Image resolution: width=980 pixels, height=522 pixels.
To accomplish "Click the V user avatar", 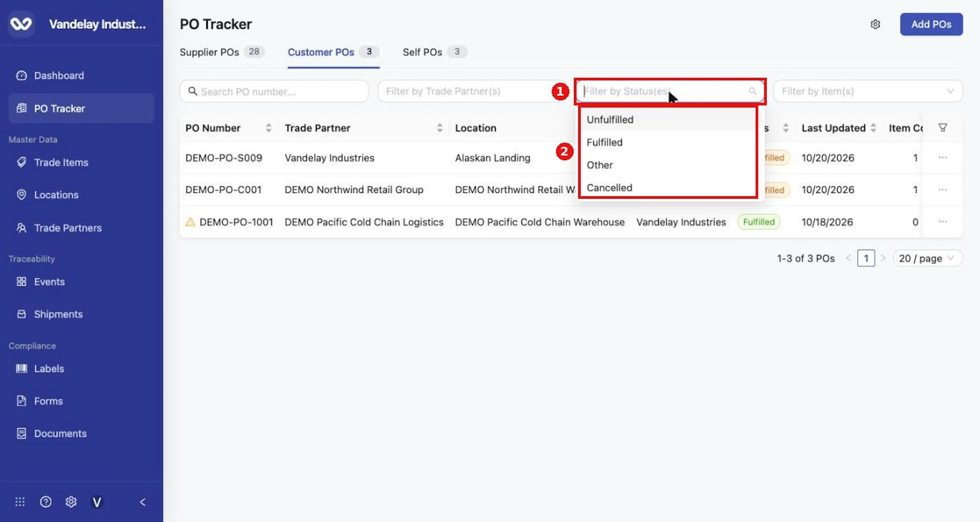I will coord(97,502).
